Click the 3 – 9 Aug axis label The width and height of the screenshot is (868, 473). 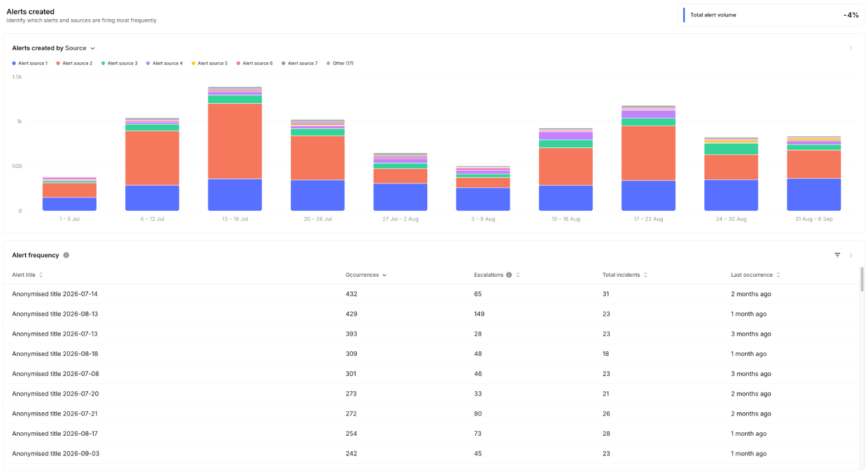pos(483,219)
